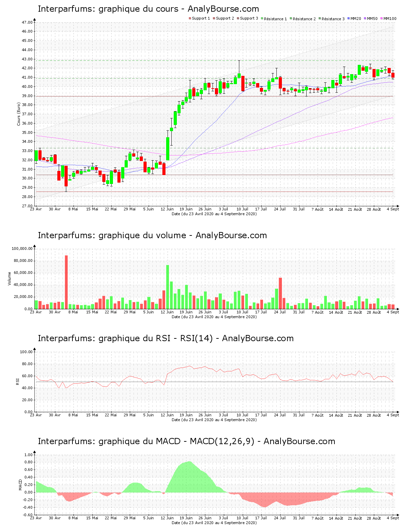Click the '4 Sept' date on RSI chart
The width and height of the screenshot is (412, 532).
coord(393,415)
